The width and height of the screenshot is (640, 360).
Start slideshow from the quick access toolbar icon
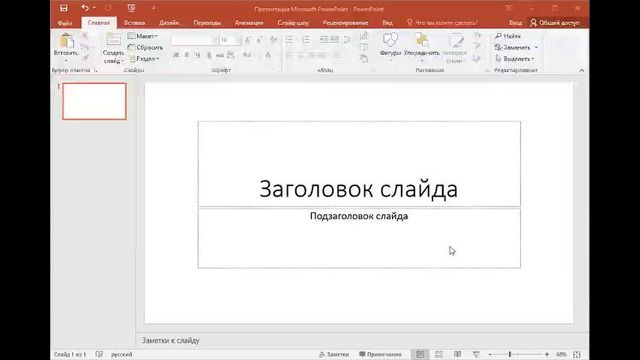coord(131,8)
